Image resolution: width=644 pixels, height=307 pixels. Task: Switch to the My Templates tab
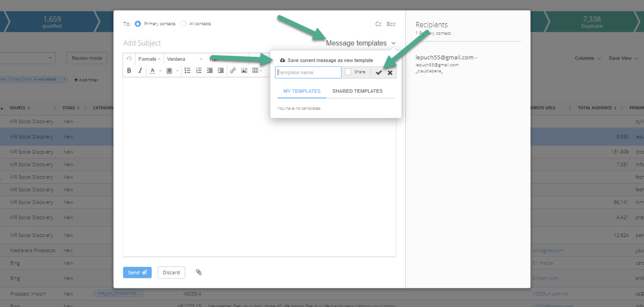302,91
